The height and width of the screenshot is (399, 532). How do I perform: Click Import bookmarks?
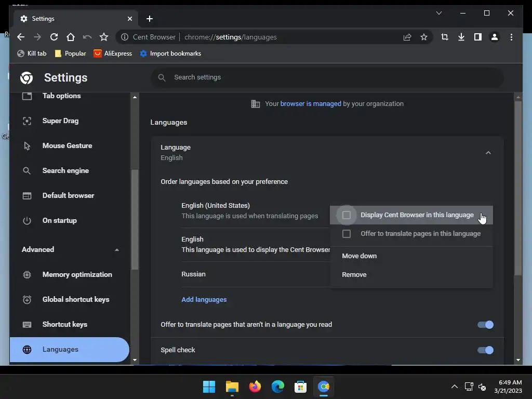click(x=170, y=54)
